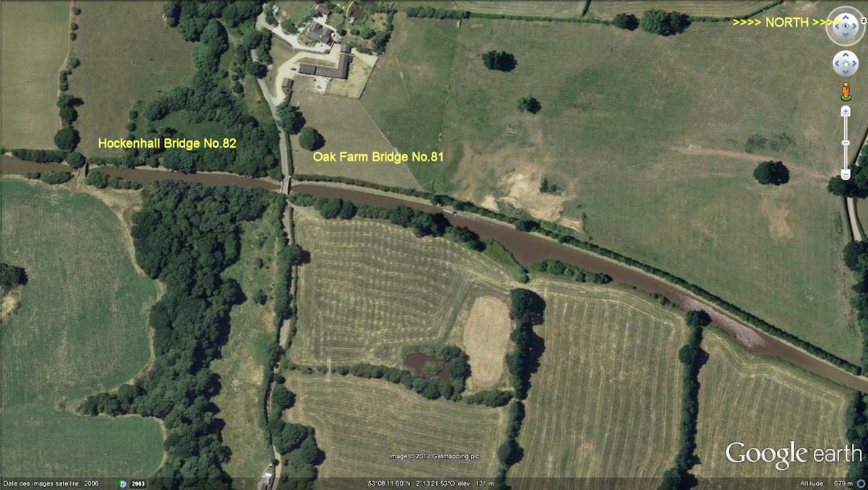
Task: Click the Google Earth logo
Action: 793,455
